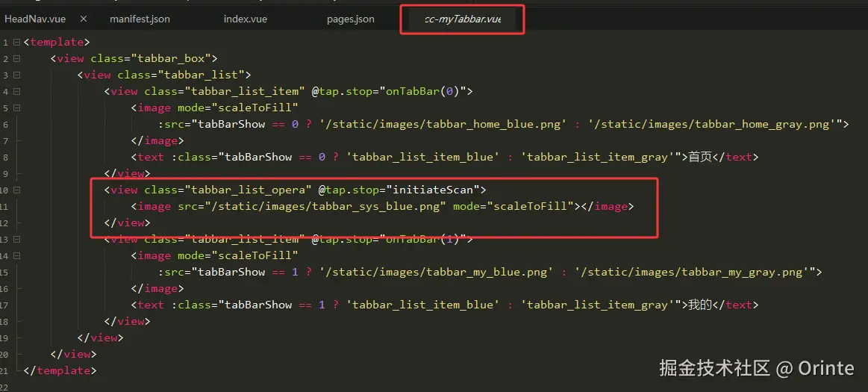Fold the onTabBar(0) view on line 4
This screenshot has height=392, width=868.
(16, 91)
